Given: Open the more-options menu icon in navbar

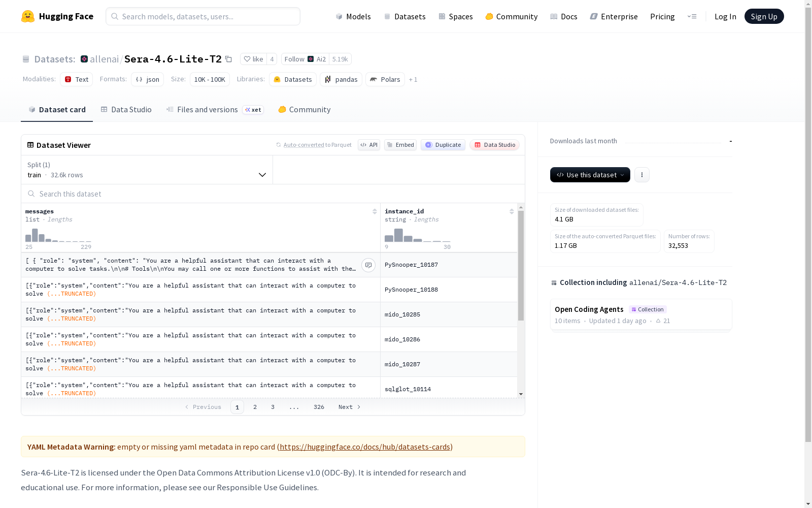Looking at the screenshot, I should point(692,16).
